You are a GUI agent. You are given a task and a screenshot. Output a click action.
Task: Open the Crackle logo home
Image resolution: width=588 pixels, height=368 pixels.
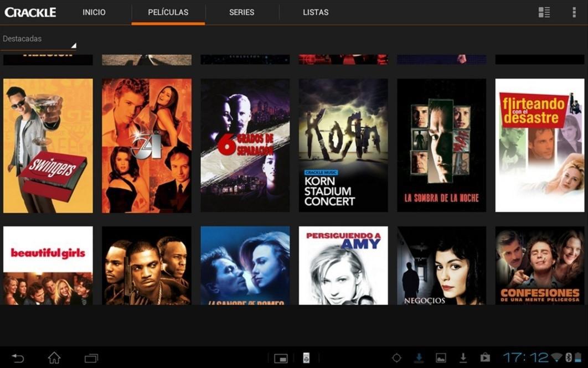(x=30, y=12)
